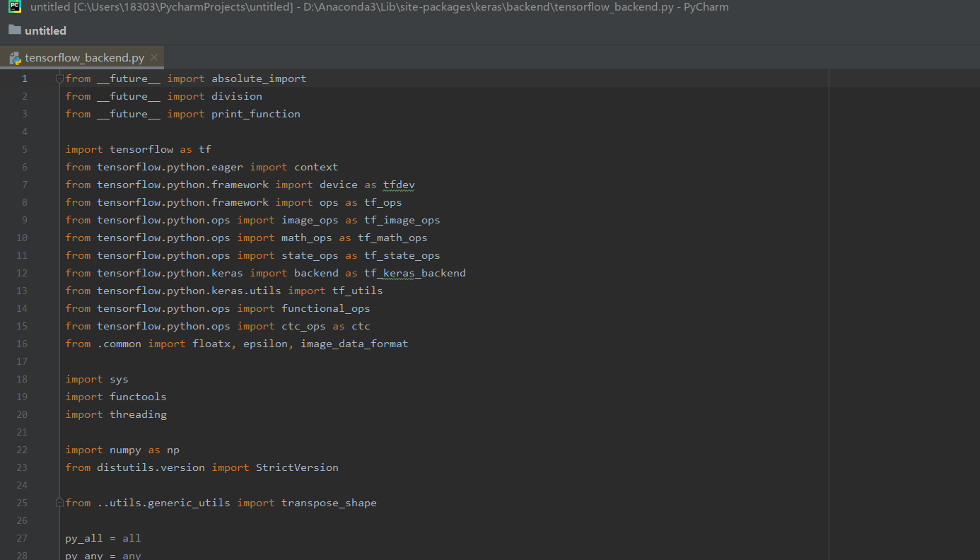
Task: Click the fold arrow next to line 25
Action: tap(59, 502)
